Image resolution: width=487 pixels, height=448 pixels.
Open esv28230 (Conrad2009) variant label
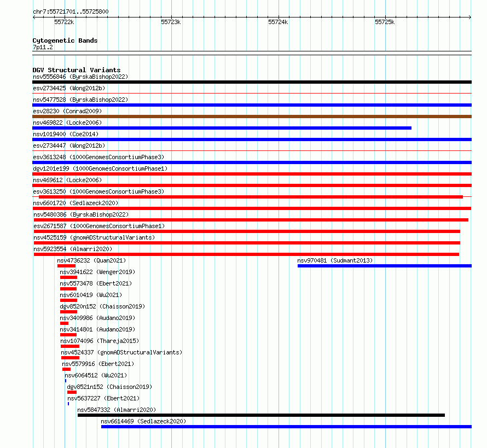coord(67,111)
